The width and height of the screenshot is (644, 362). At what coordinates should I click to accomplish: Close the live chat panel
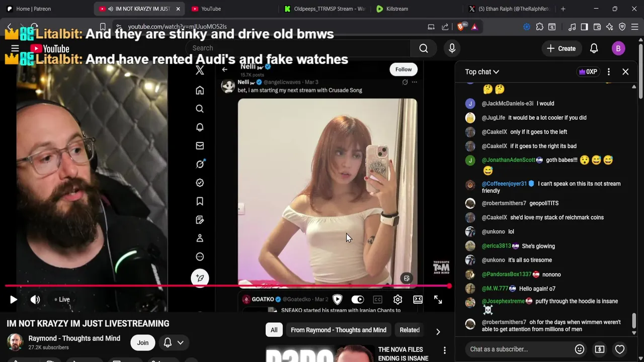click(625, 72)
